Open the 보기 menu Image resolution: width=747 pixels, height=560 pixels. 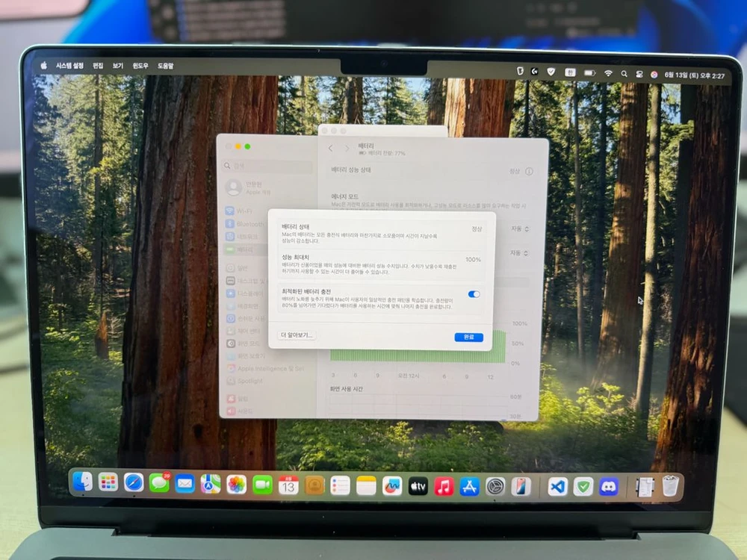click(x=118, y=66)
